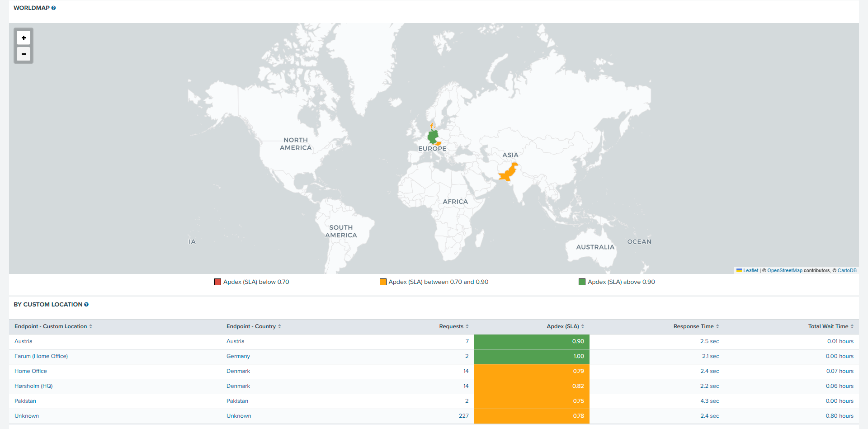Zoom out on the world map

pos(24,54)
